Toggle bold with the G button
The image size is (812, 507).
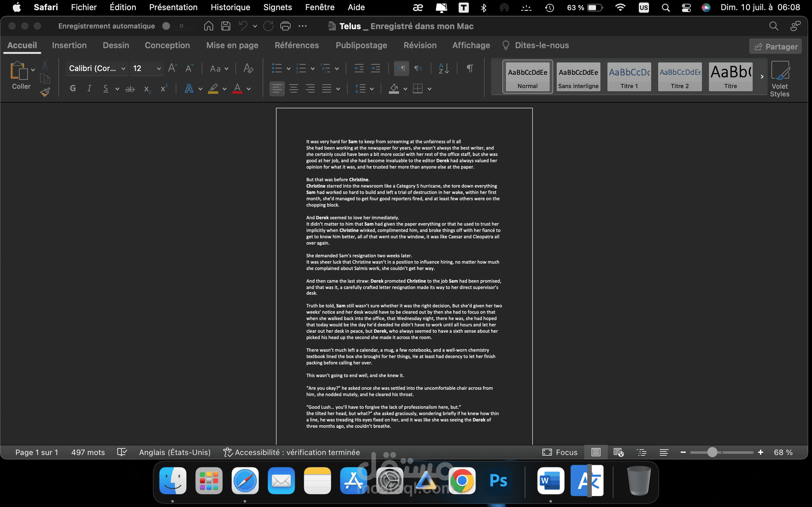pos(72,88)
